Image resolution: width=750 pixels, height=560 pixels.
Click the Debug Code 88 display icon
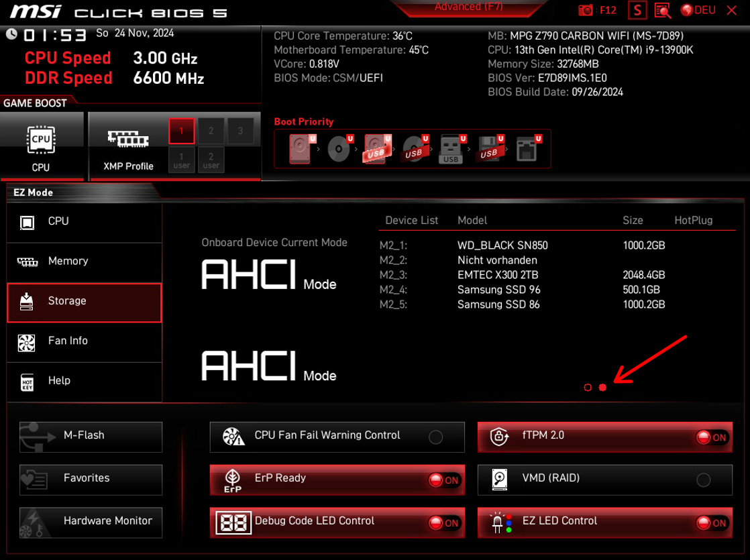(233, 522)
